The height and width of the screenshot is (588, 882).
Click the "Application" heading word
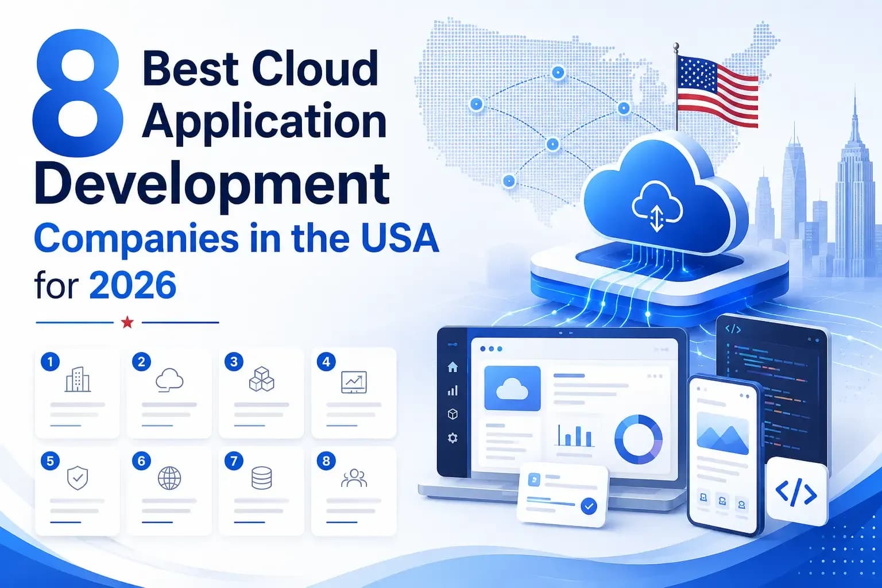(x=264, y=122)
